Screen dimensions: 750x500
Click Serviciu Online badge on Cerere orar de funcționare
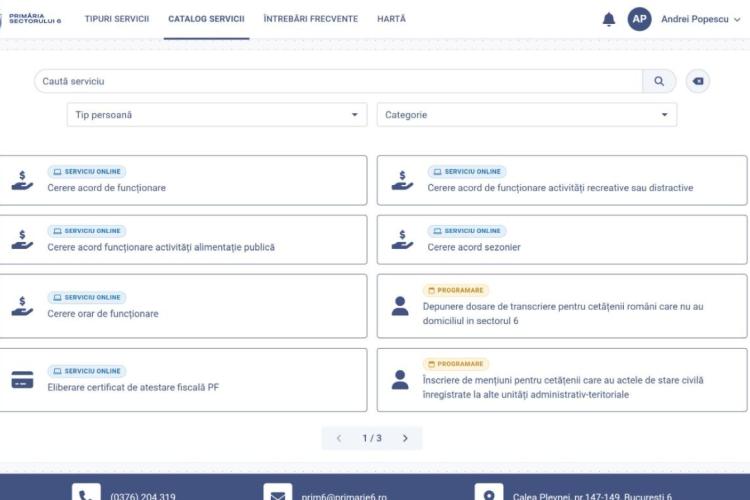[87, 298]
